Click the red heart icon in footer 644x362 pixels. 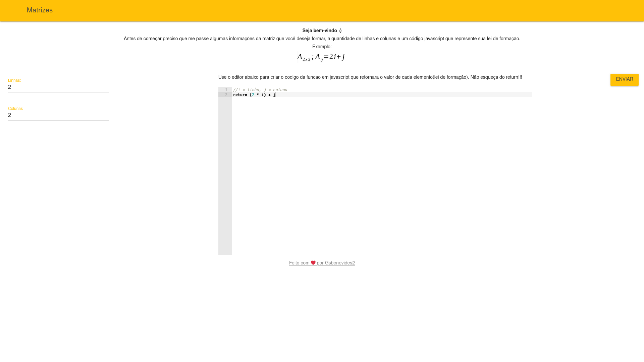click(313, 263)
